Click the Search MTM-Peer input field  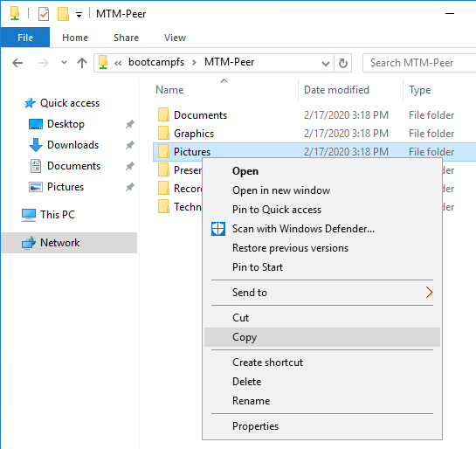point(419,63)
